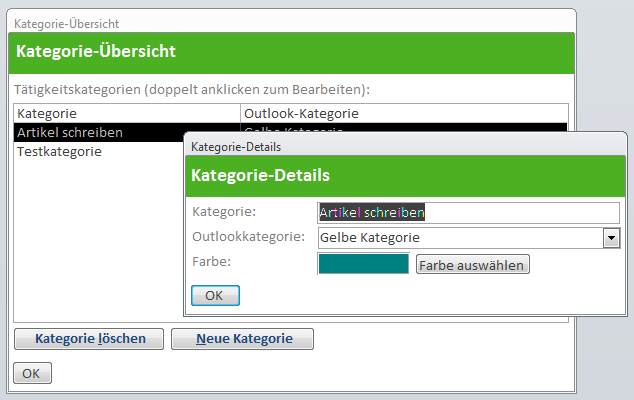This screenshot has height=400, width=634.
Task: Close the Kategorie-Übersicht with its OK button
Action: [x=31, y=373]
